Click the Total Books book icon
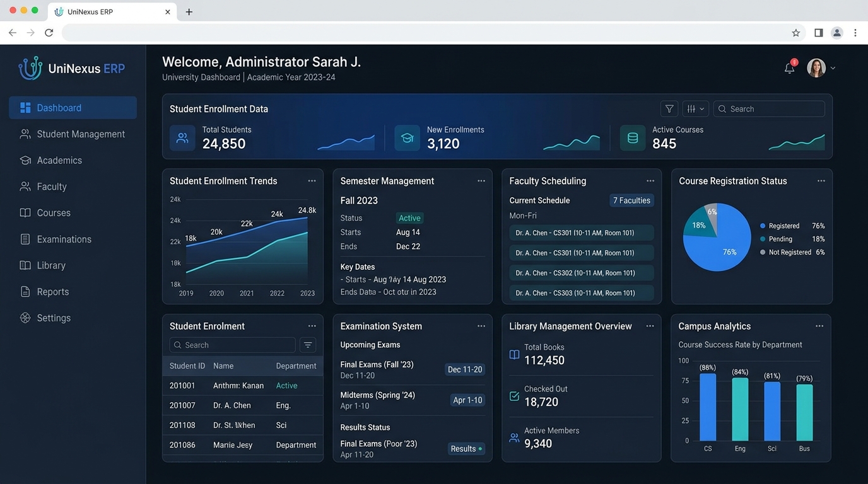Image resolution: width=868 pixels, height=484 pixels. pyautogui.click(x=514, y=355)
